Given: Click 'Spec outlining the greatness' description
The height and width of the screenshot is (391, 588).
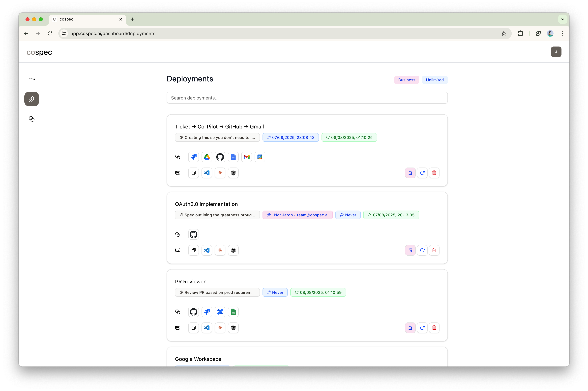Looking at the screenshot, I should 217,215.
